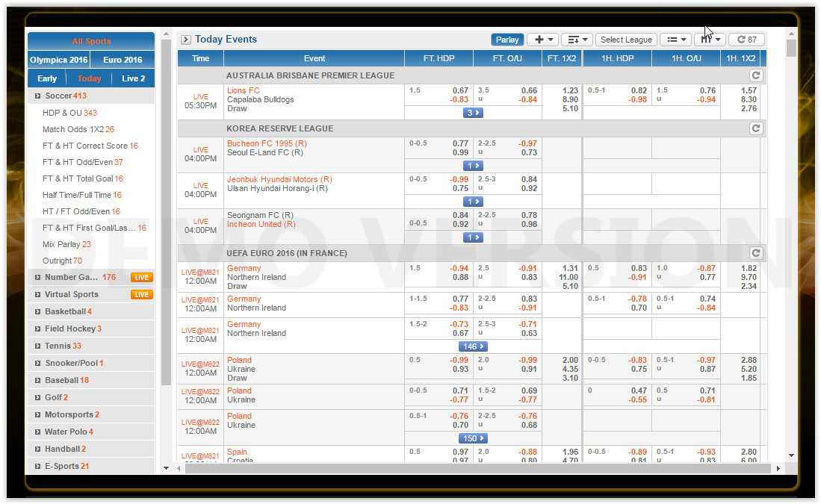
Task: Click the arrow icon beside Today Events
Action: [186, 40]
